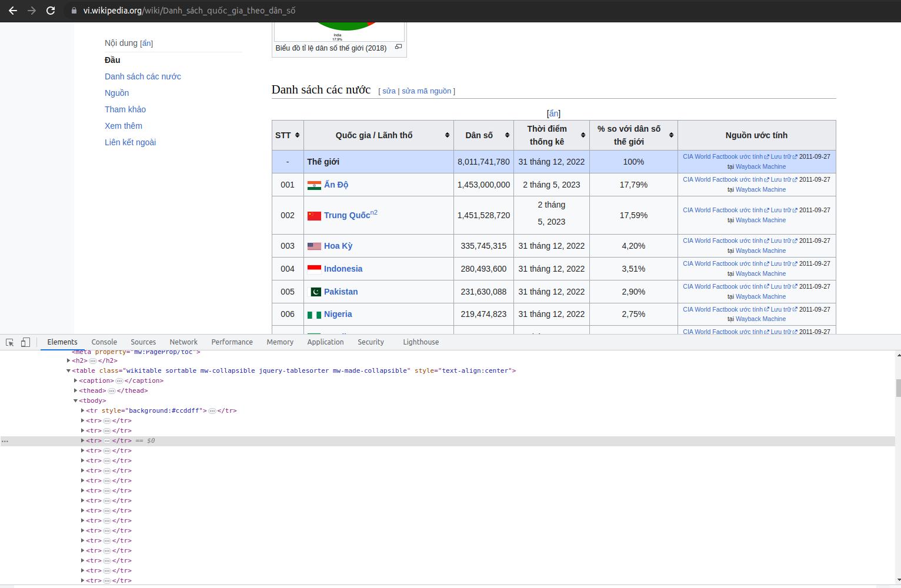Reload the page with refresh icon

click(51, 11)
